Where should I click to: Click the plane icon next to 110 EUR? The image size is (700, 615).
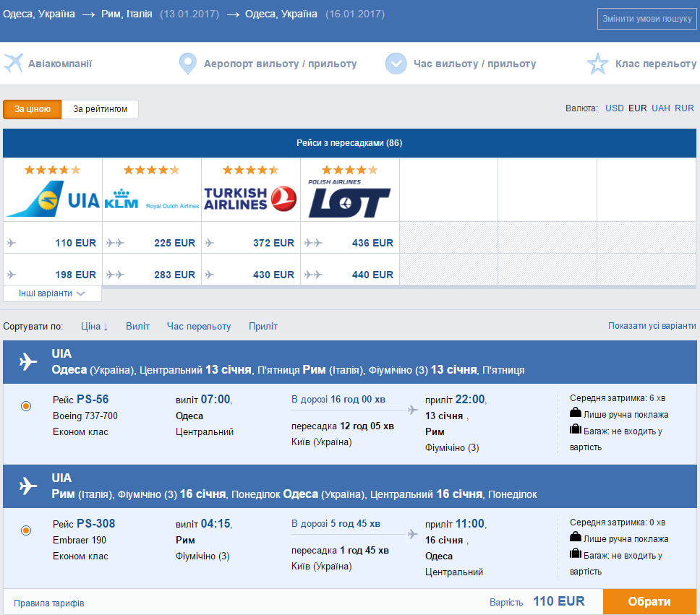(12, 243)
